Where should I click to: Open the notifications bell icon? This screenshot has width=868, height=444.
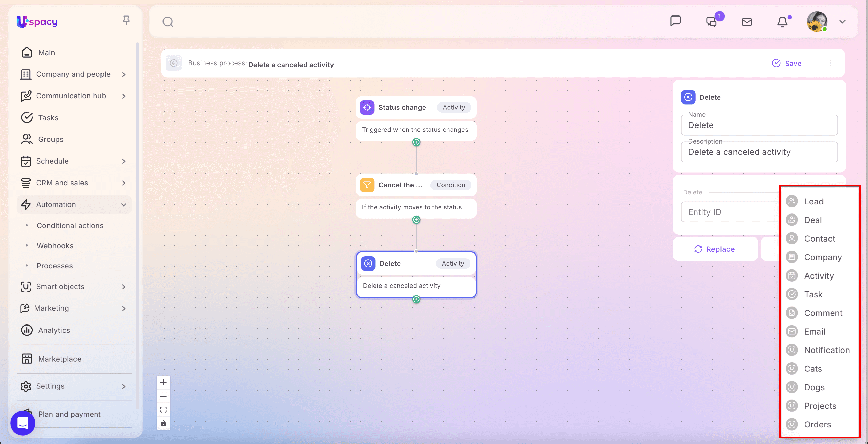click(x=782, y=22)
